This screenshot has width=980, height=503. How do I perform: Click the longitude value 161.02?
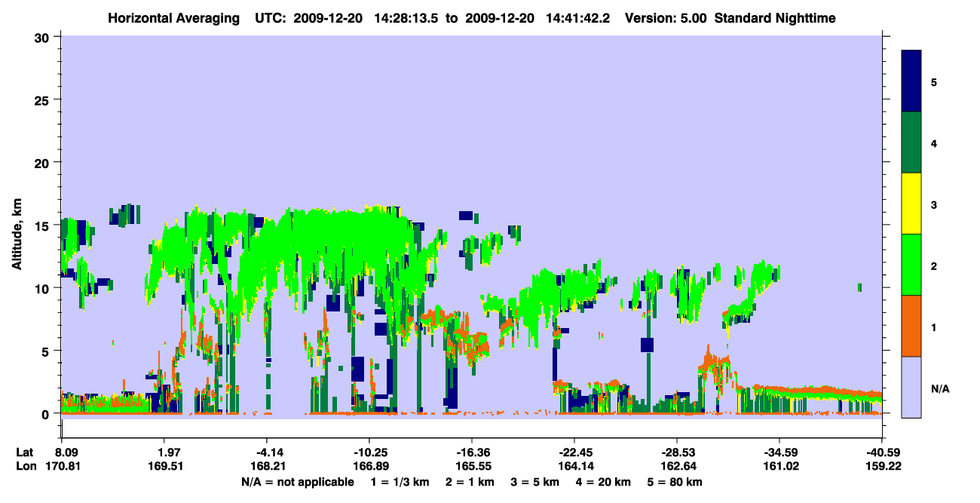(779, 467)
